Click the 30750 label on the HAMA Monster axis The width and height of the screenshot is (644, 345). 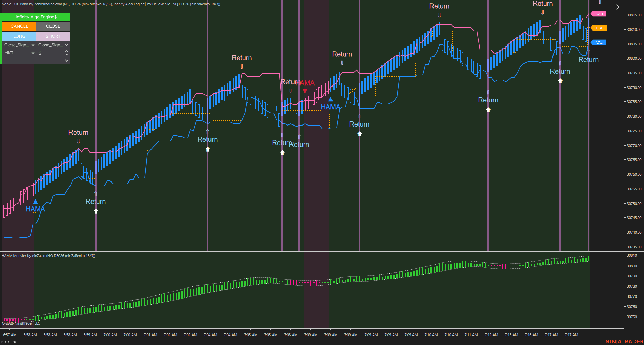(x=632, y=317)
